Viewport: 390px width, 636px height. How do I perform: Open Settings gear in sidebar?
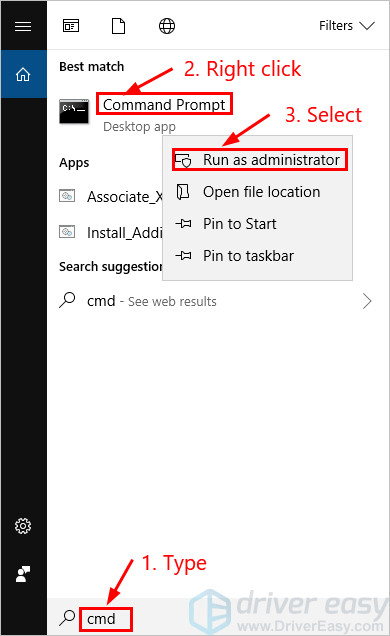23,526
